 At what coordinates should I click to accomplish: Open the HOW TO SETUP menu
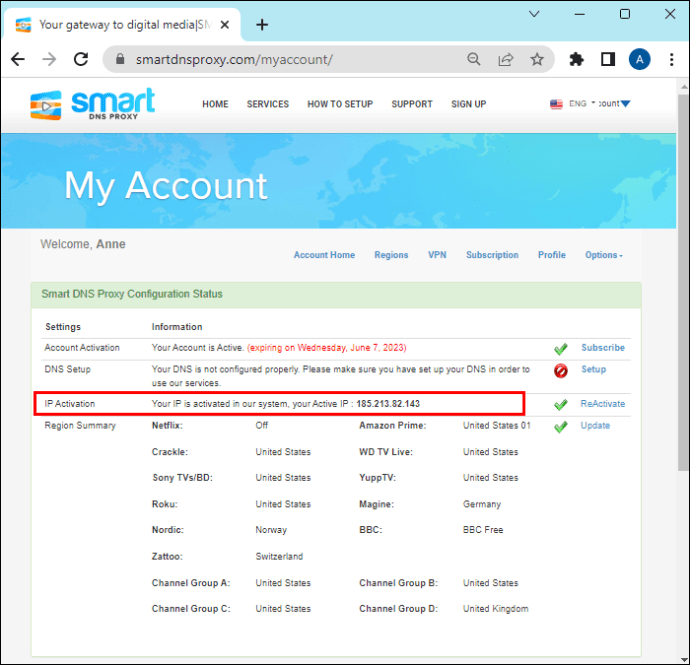(x=340, y=104)
